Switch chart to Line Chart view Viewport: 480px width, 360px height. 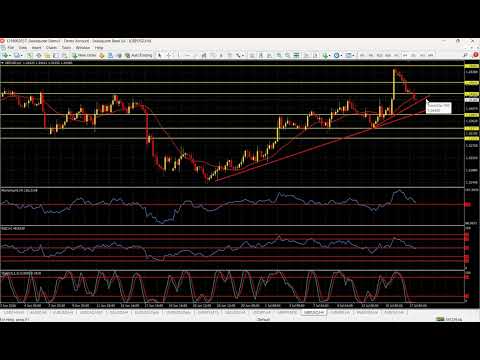click(269, 55)
